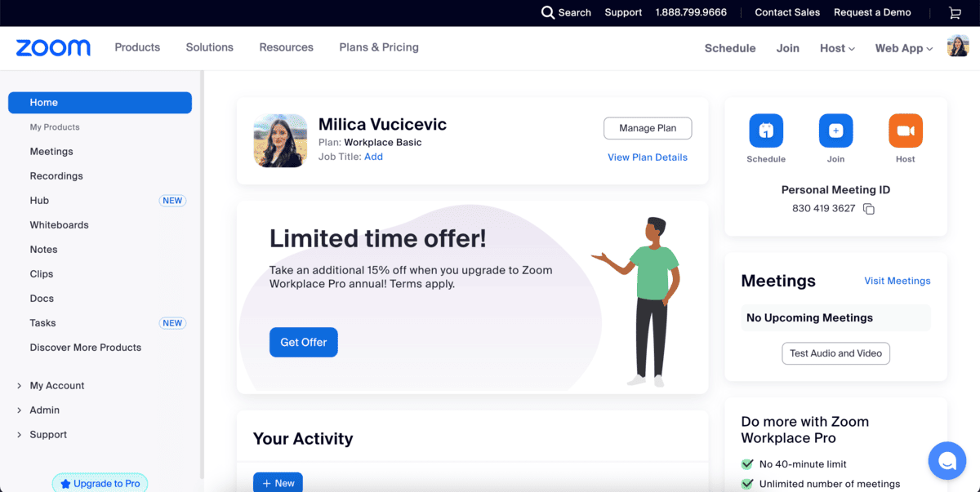
Task: Open the profile avatar in header
Action: pyautogui.click(x=958, y=47)
